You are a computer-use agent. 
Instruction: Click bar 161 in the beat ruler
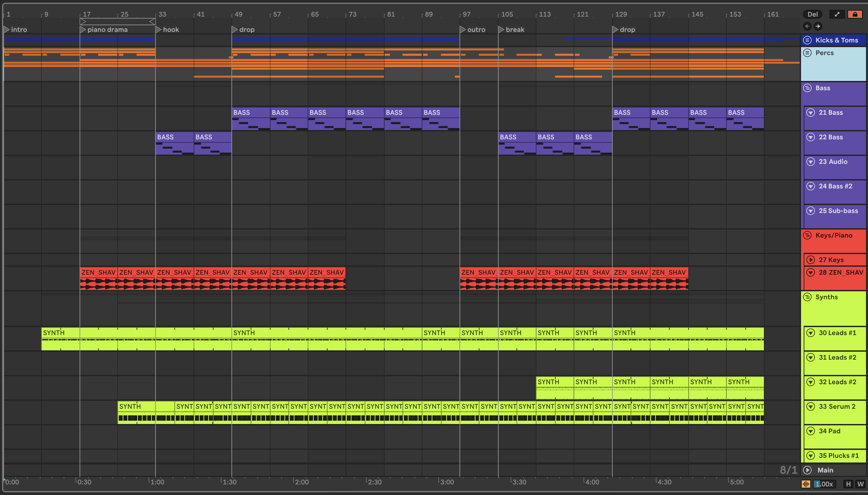773,14
